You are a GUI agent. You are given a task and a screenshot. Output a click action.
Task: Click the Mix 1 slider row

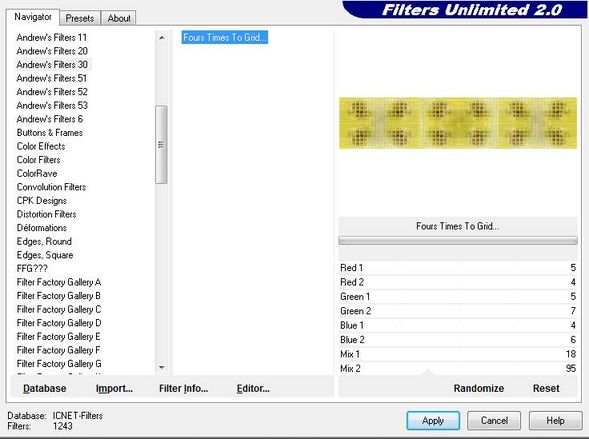coord(458,354)
